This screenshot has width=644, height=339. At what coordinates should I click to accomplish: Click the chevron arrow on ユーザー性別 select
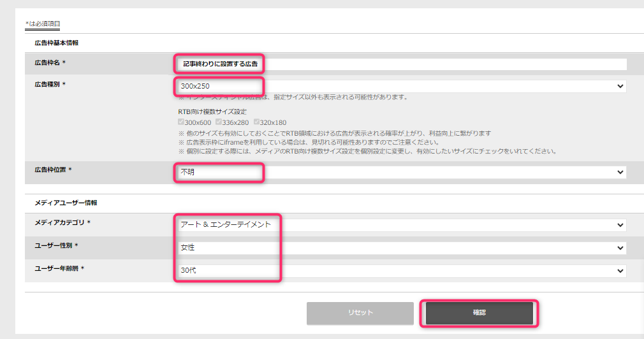(620, 248)
